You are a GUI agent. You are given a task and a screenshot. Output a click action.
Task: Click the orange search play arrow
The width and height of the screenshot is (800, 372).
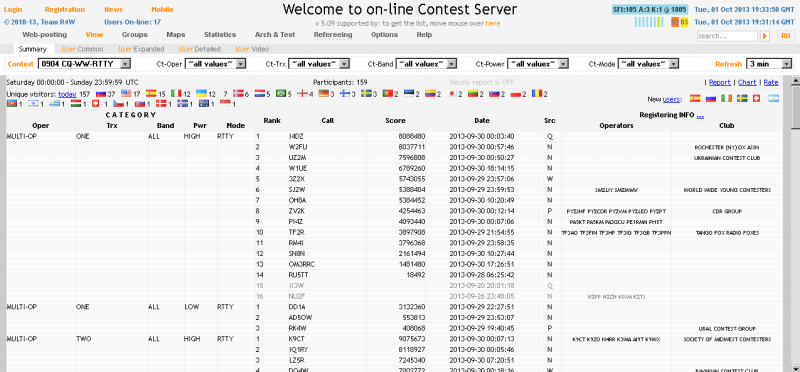point(765,36)
